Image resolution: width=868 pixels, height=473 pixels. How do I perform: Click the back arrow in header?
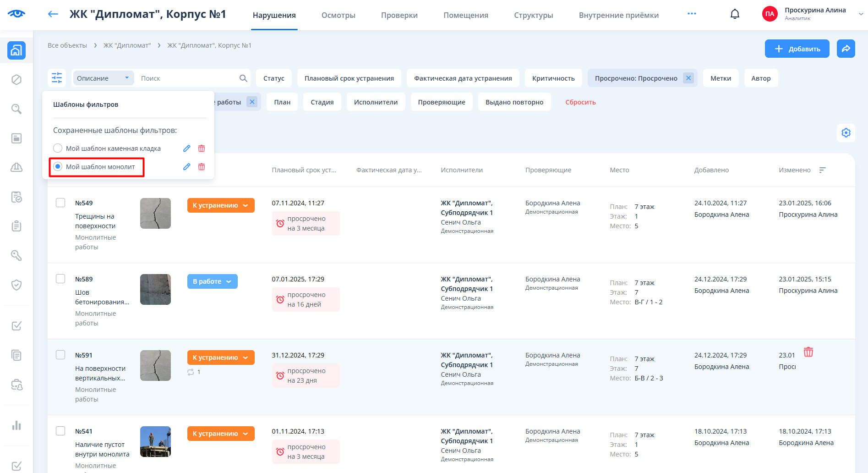pos(53,14)
